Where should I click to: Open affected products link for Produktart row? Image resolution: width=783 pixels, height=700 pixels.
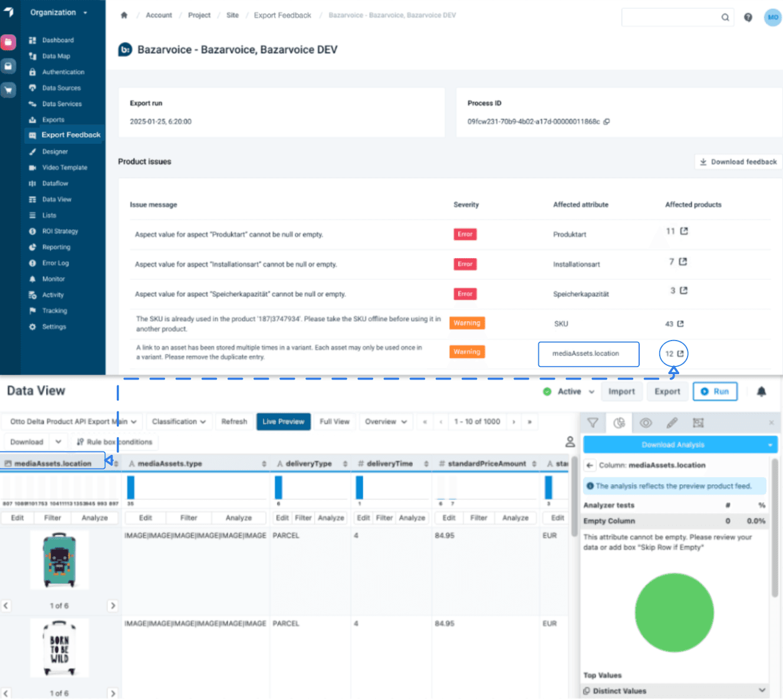(684, 231)
